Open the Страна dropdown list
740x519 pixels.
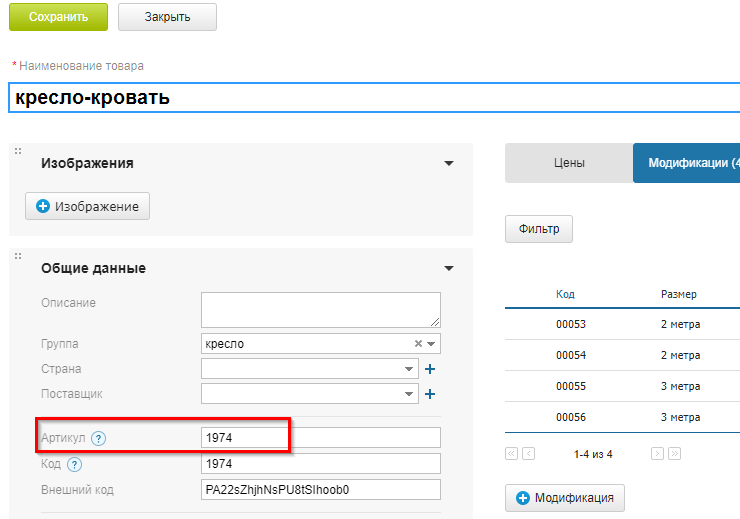tap(409, 369)
